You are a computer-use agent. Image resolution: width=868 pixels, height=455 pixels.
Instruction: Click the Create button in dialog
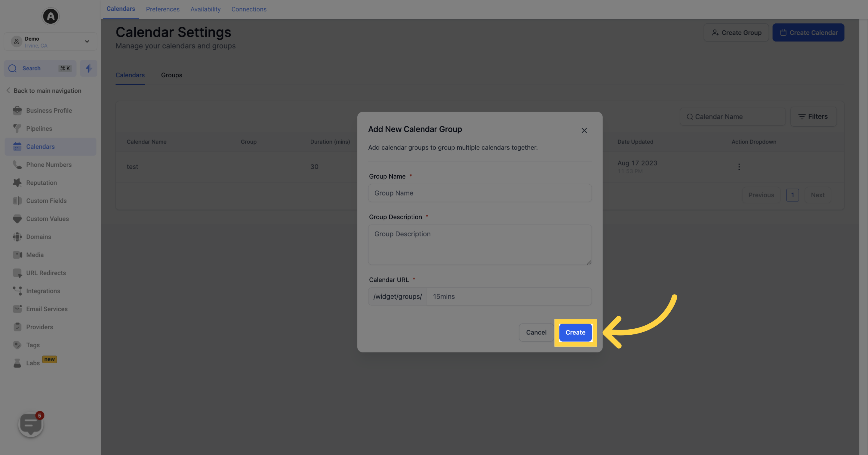coord(575,332)
